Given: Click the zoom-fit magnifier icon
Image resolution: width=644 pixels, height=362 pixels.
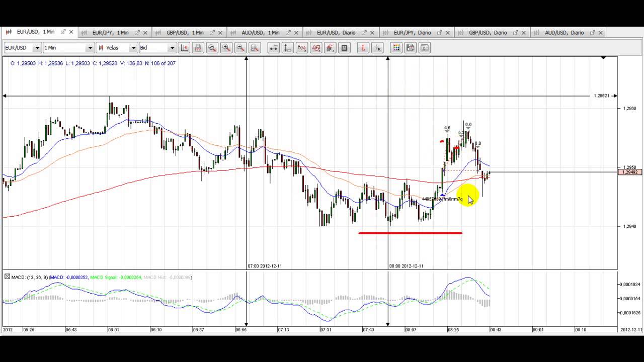Looking at the screenshot, I should coord(255,48).
